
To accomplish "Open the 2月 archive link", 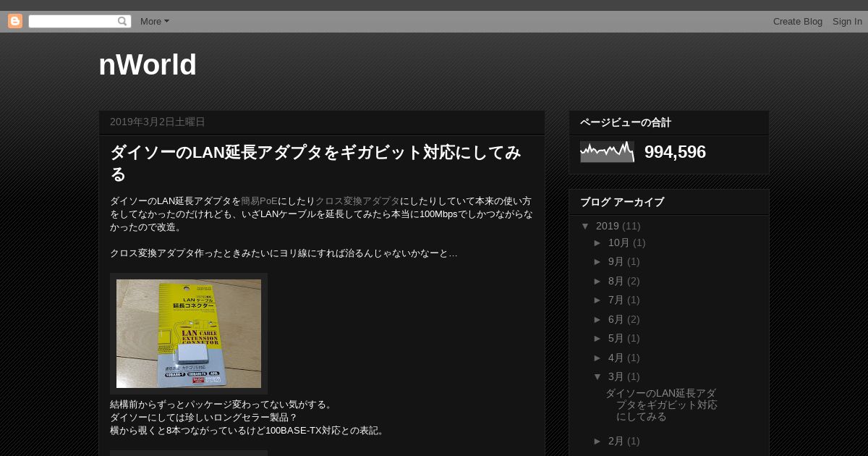I will (616, 441).
